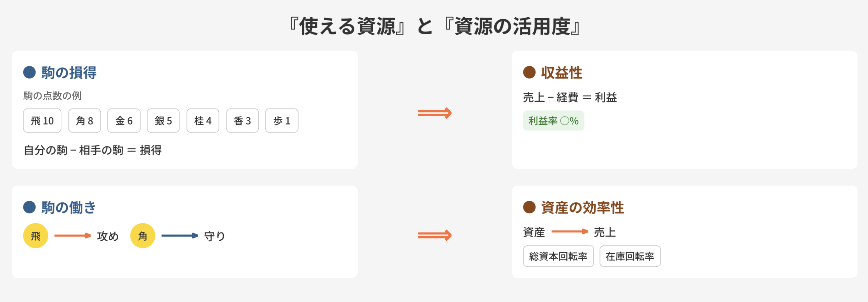Viewport: 868px width, 302px height.
Task: Click the blue dot beside 駒の損得
Action: click(29, 72)
